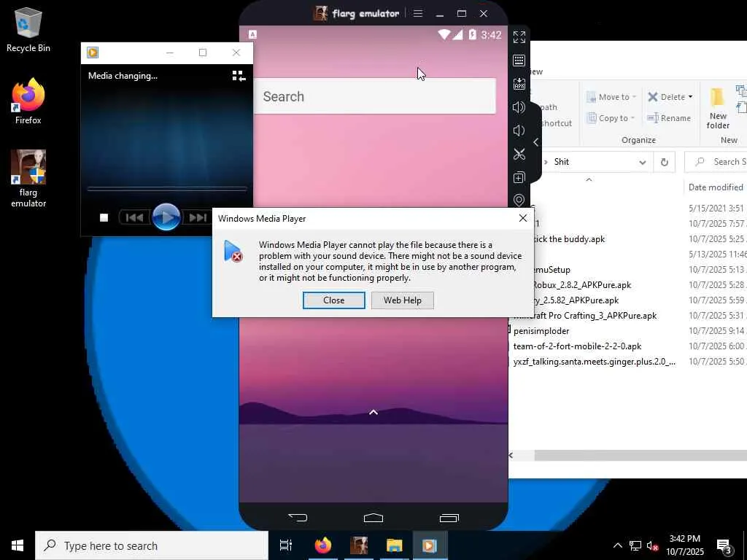Image resolution: width=747 pixels, height=560 pixels.
Task: Click the Android Search field
Action: click(x=375, y=96)
